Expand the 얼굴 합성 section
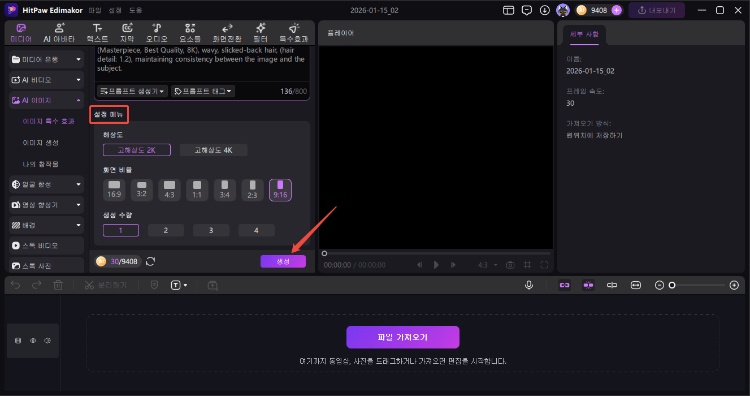 pos(46,184)
